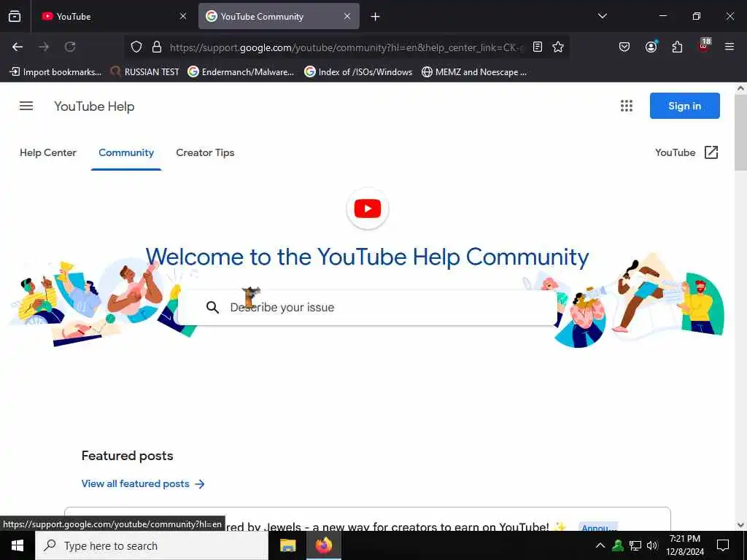Open Save to Pocket icon
Screen dimensions: 747x560
click(624, 47)
